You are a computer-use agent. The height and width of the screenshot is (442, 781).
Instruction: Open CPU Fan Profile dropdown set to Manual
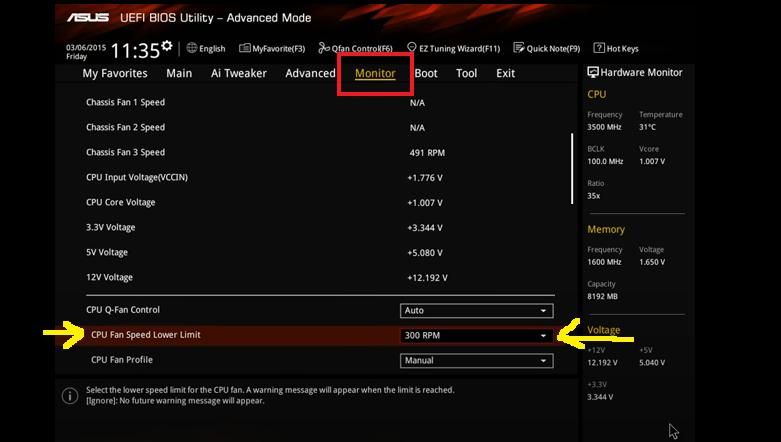(x=476, y=360)
